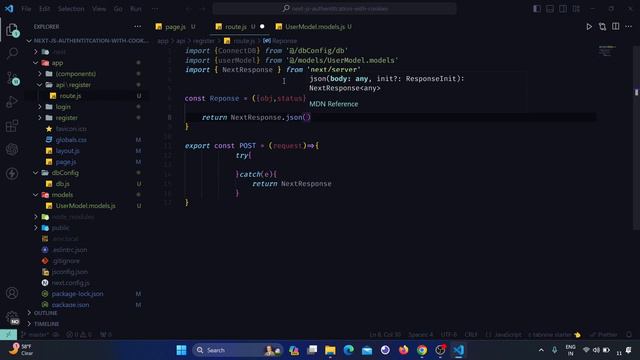This screenshot has width=640, height=360.
Task: Open Microsoft Edge from the taskbar
Action: tap(349, 350)
